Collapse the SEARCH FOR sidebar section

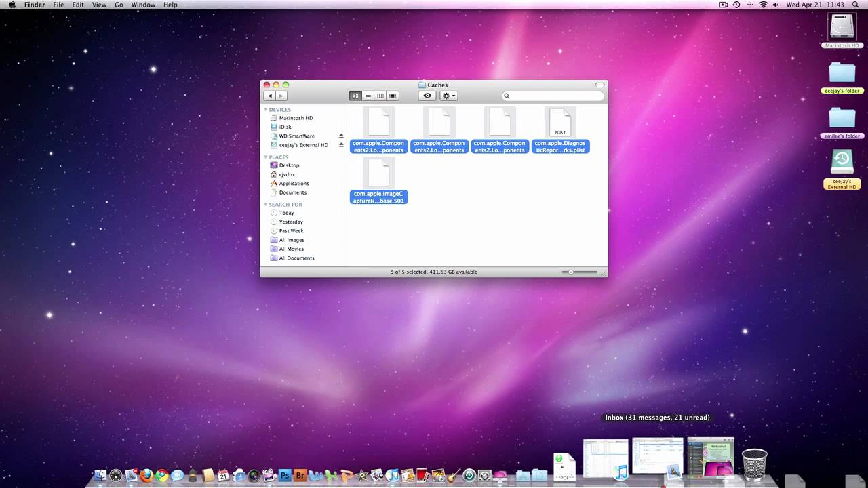[x=266, y=205]
